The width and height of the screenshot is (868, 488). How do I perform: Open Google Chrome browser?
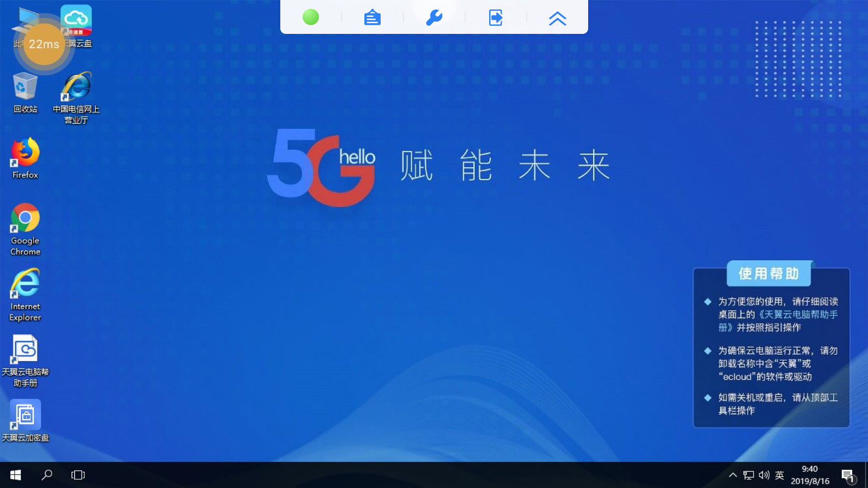pyautogui.click(x=25, y=230)
